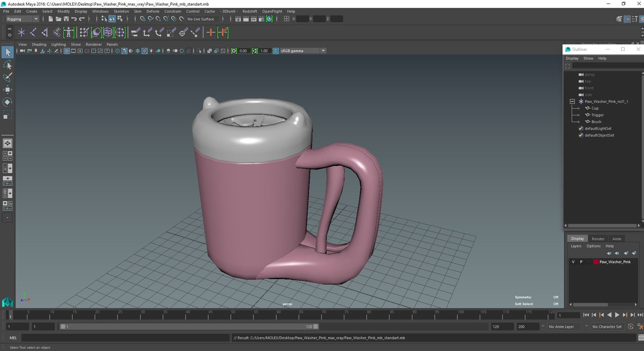Click Create New Layer icon

tap(626, 253)
